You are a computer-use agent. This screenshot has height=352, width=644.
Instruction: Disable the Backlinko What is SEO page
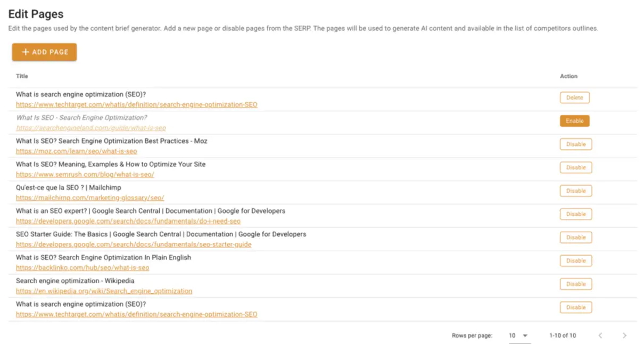[x=575, y=260]
